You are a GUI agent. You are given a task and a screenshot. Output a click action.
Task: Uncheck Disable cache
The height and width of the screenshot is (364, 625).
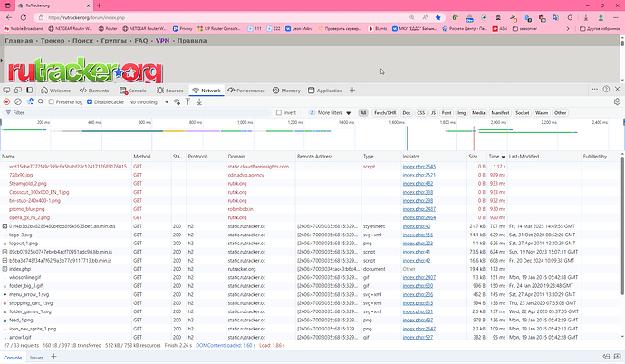tap(90, 102)
